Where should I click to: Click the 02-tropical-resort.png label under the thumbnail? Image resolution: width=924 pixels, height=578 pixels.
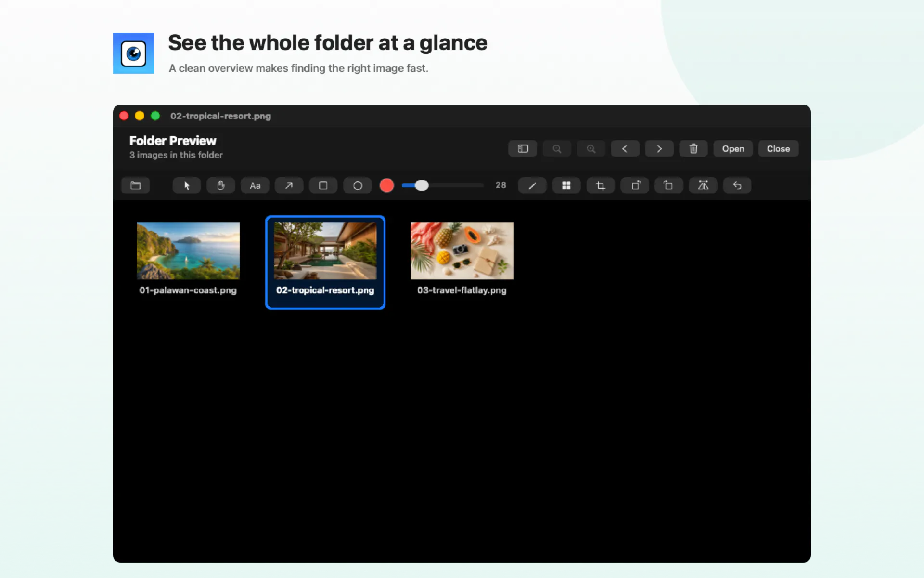click(325, 290)
